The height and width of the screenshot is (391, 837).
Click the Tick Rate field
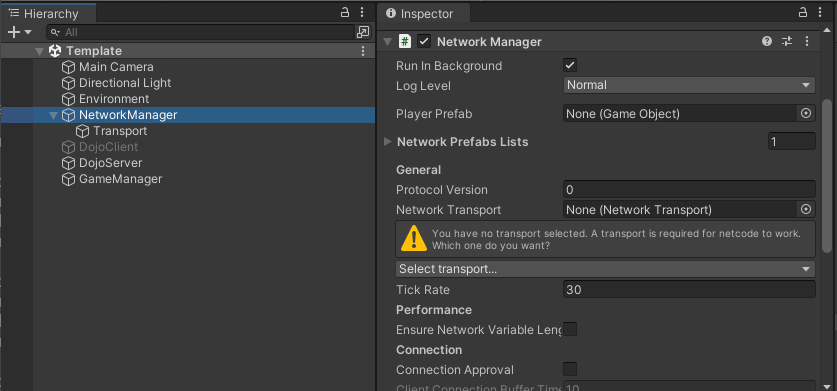pos(689,290)
